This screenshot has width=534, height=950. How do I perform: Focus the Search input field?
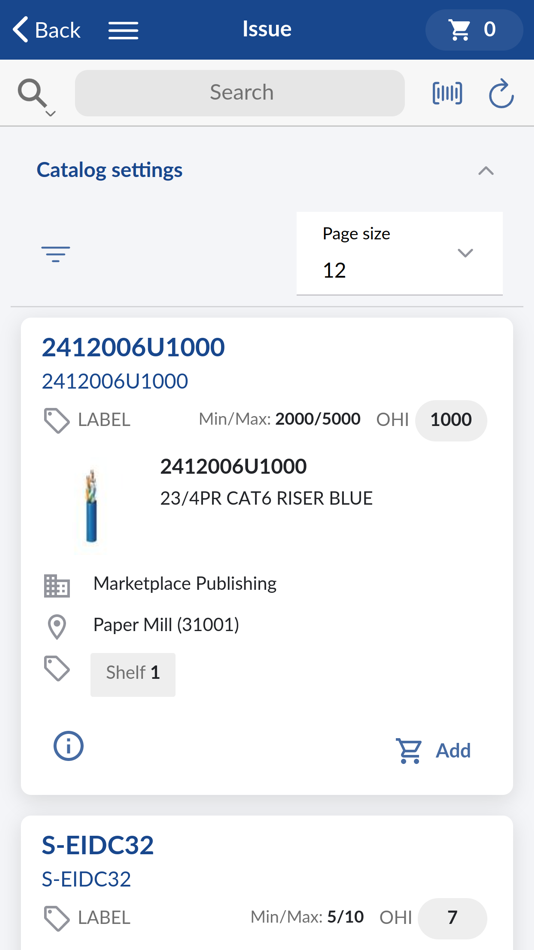pos(240,93)
